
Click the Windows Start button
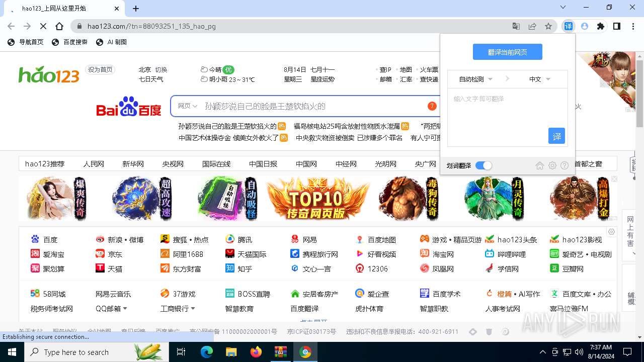12,352
